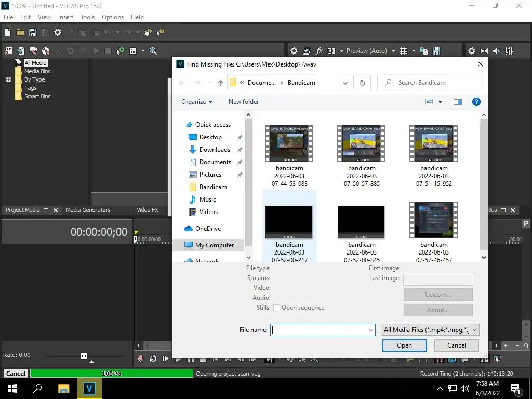The height and width of the screenshot is (399, 532).
Task: Open project Properties gear in main toolbar
Action: 58,32
